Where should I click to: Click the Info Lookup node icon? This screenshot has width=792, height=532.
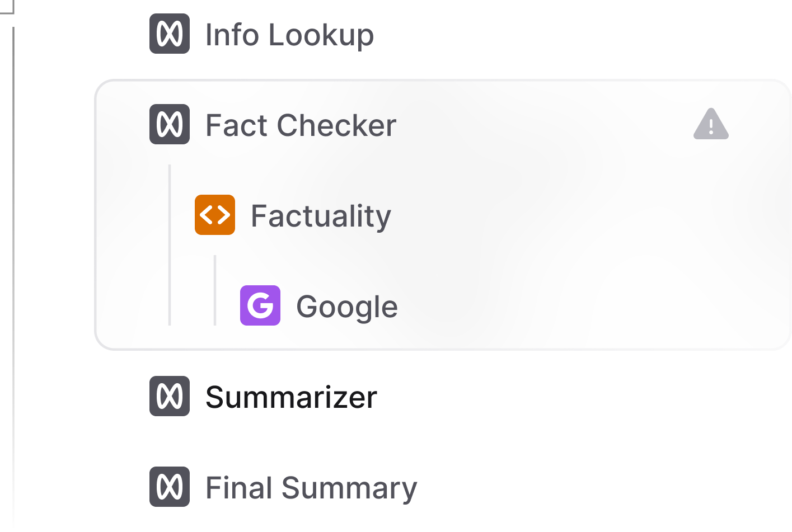tap(170, 34)
